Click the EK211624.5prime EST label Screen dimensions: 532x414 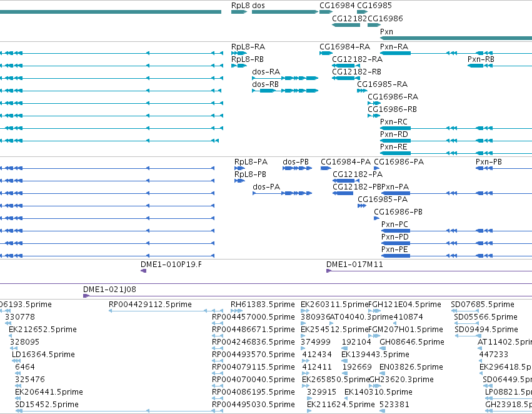point(341,405)
